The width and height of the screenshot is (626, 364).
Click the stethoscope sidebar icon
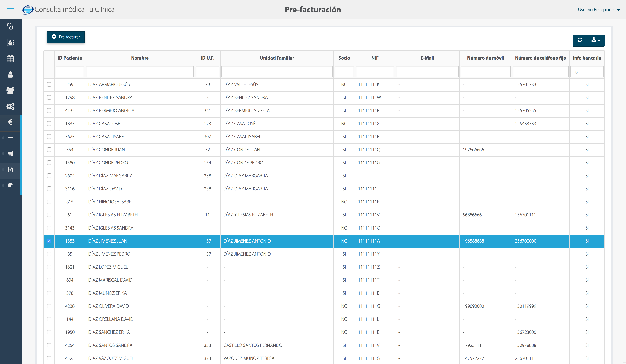coord(10,26)
